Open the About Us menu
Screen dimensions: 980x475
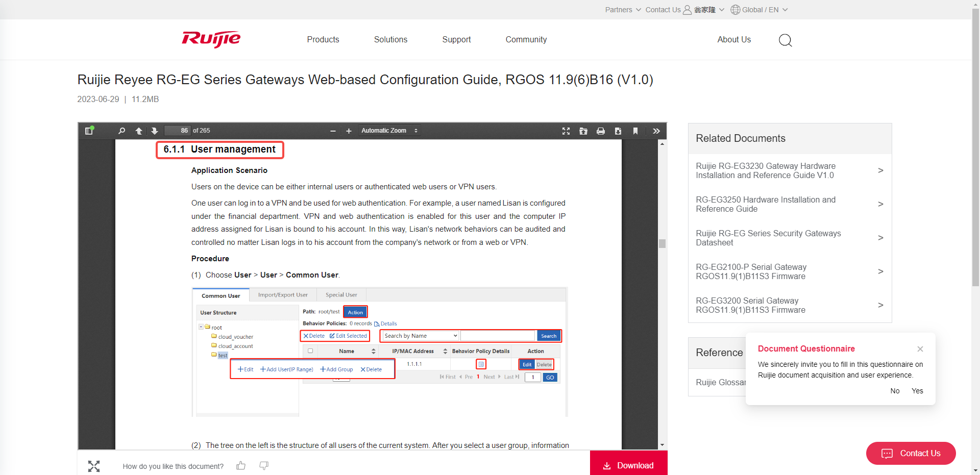click(x=734, y=39)
